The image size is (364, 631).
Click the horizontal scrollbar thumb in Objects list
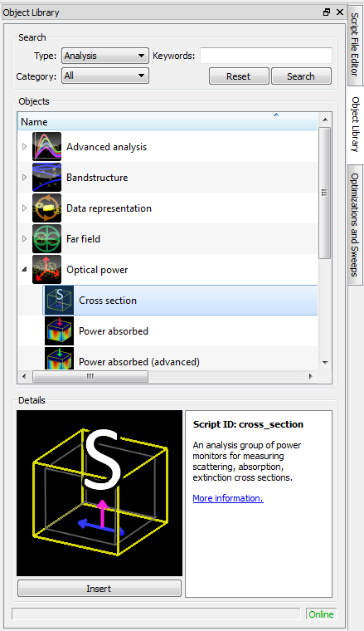(x=90, y=376)
